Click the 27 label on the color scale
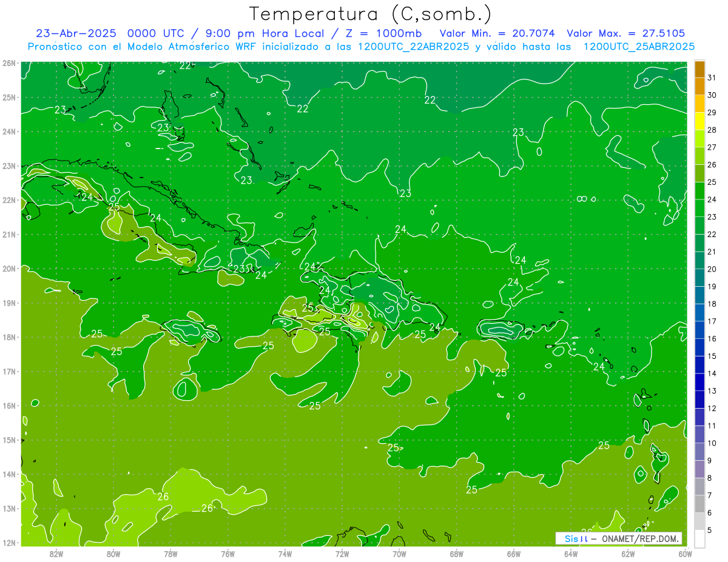 (x=712, y=147)
